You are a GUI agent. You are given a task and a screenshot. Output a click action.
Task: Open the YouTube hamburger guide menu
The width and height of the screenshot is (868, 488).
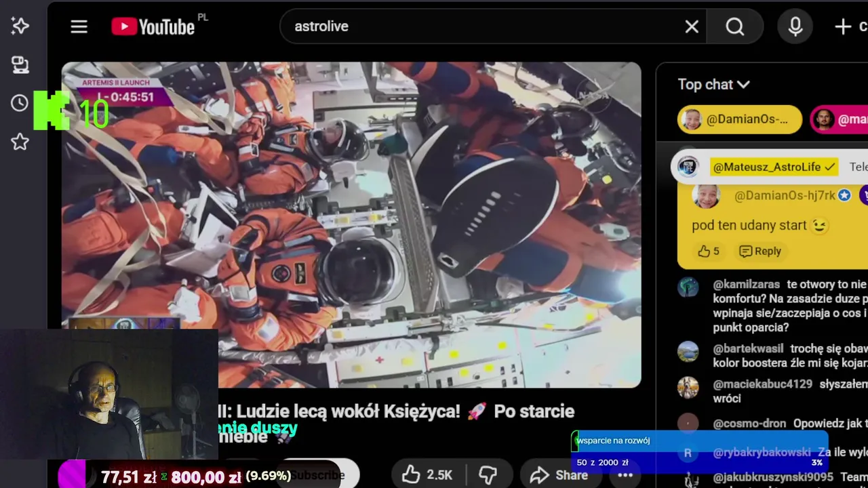point(79,26)
